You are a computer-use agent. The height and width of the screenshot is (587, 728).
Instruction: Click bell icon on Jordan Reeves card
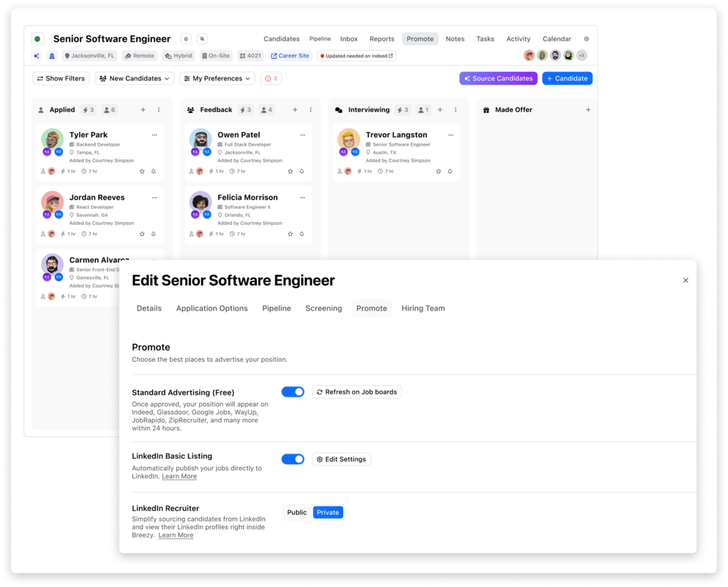(154, 234)
